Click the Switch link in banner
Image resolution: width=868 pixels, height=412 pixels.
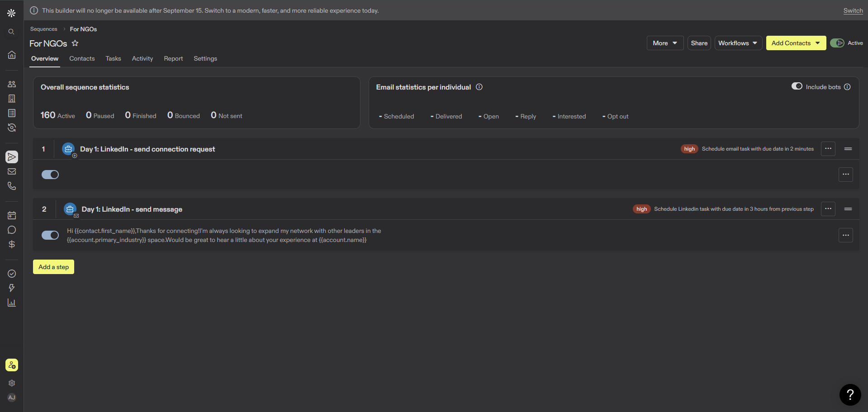click(x=853, y=10)
